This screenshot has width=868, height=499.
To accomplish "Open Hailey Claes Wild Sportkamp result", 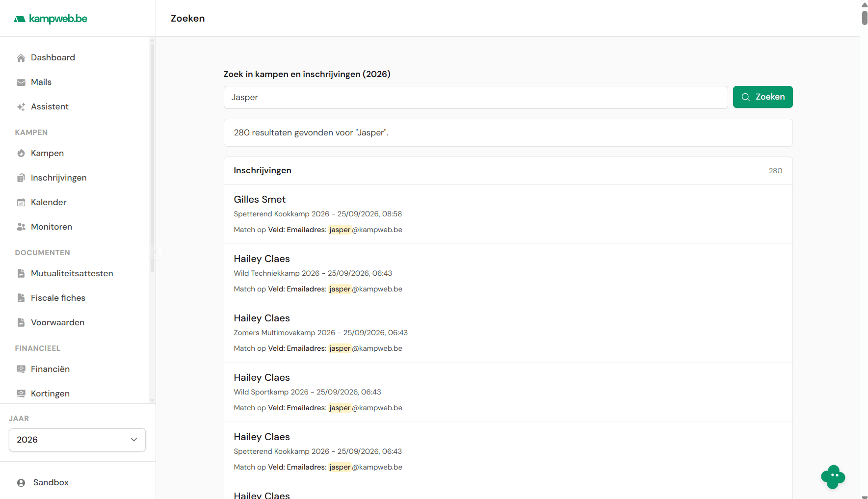I will point(508,393).
